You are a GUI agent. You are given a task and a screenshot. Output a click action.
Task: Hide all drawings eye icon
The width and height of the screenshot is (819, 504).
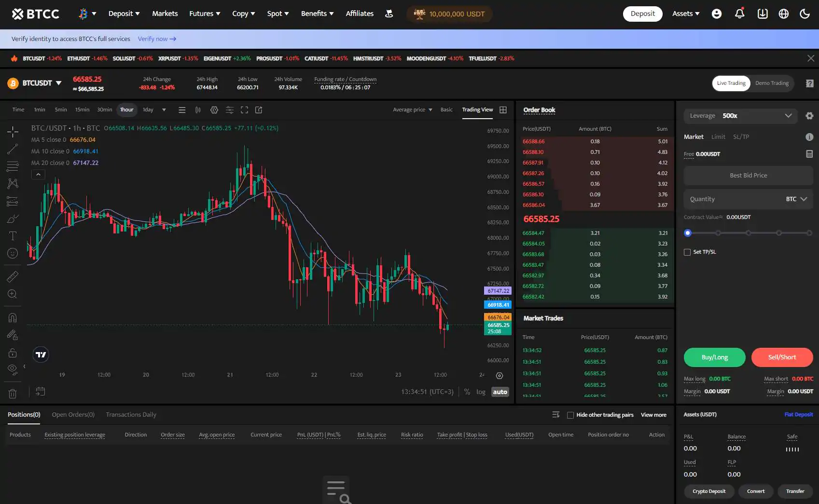[x=13, y=370]
